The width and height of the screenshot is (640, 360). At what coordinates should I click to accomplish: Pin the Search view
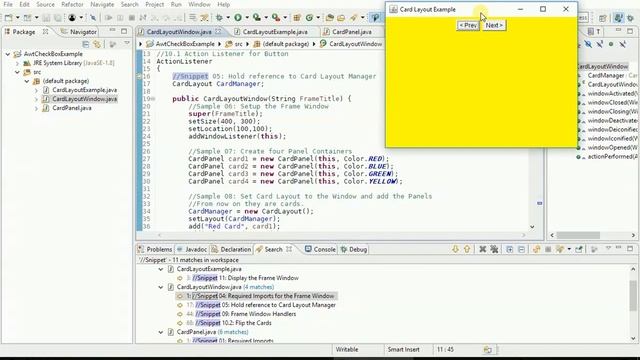point(579,249)
